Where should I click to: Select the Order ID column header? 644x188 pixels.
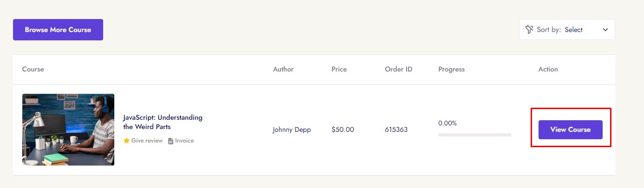click(398, 69)
